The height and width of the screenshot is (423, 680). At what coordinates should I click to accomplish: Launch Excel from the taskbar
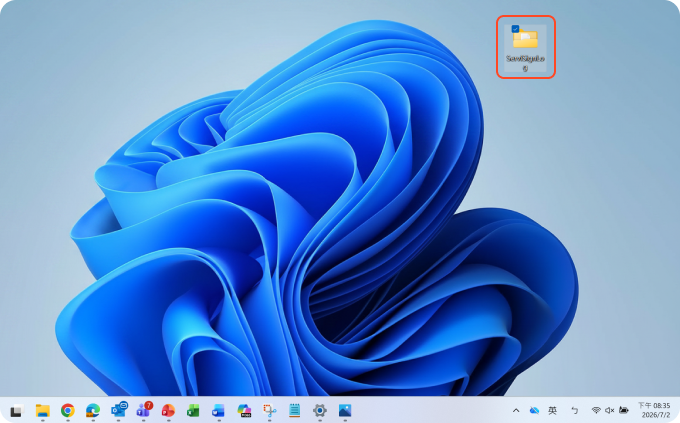click(193, 410)
